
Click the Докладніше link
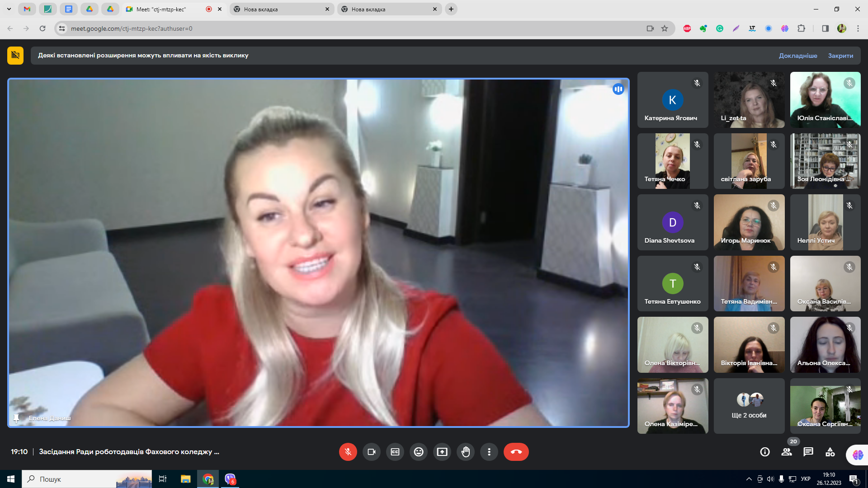(x=797, y=56)
